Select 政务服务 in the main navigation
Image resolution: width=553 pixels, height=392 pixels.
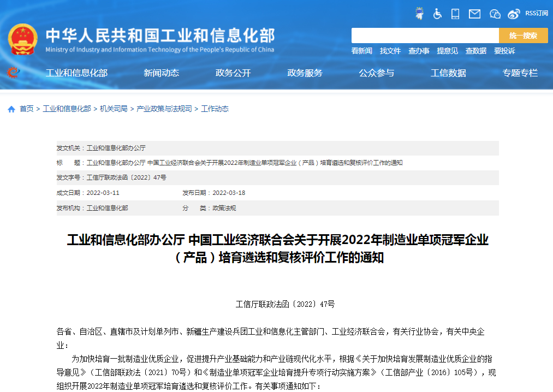305,73
